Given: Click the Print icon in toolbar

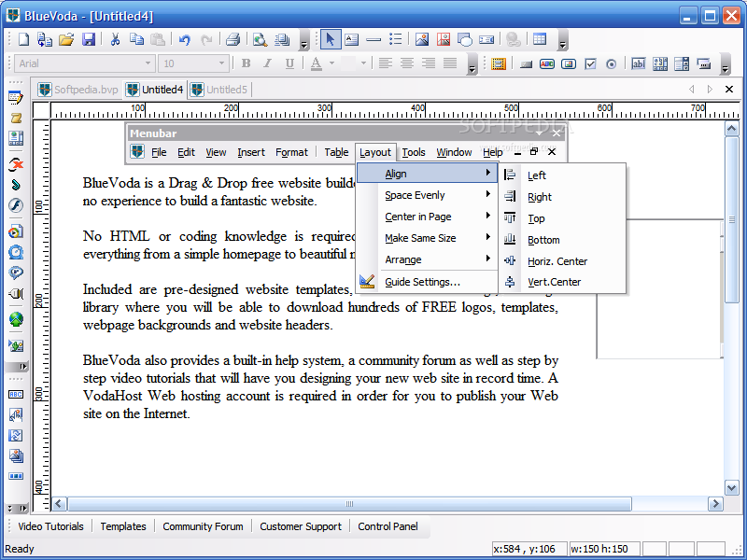Looking at the screenshot, I should (x=233, y=39).
